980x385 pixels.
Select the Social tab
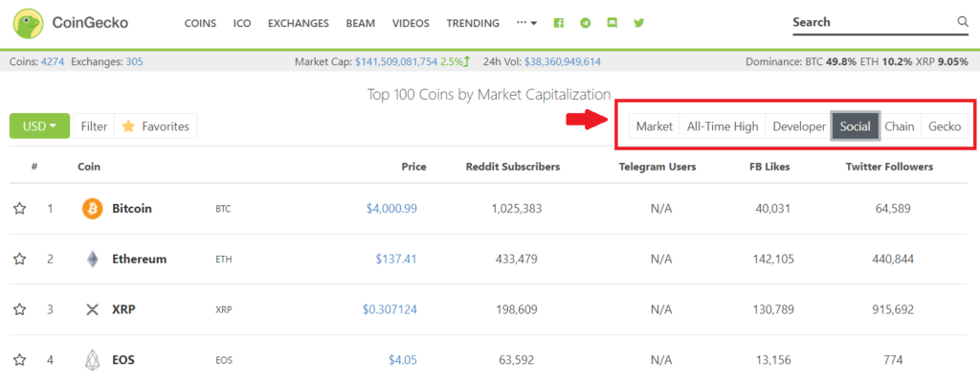[x=855, y=126]
